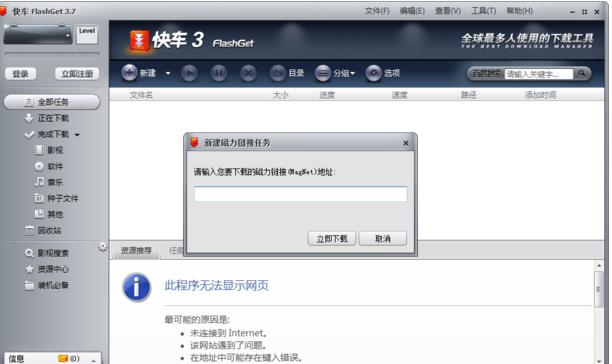Sort by the 大小 column header
Viewport: 612px width, 364px height.
click(x=281, y=95)
